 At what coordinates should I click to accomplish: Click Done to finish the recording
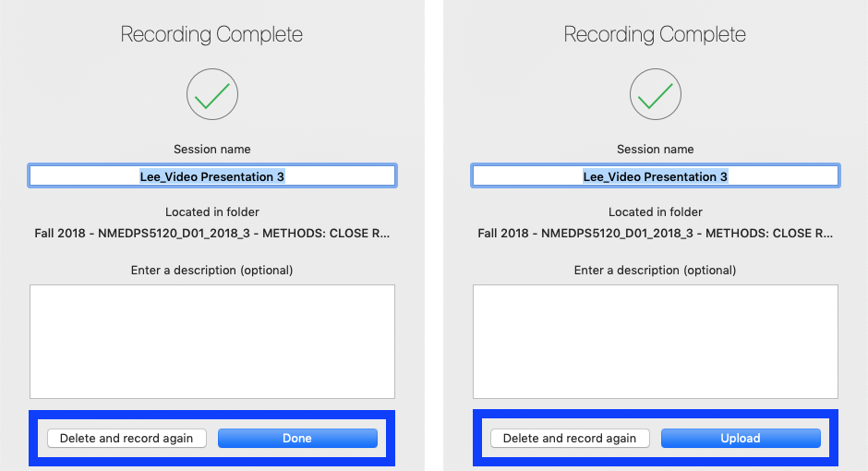(297, 439)
